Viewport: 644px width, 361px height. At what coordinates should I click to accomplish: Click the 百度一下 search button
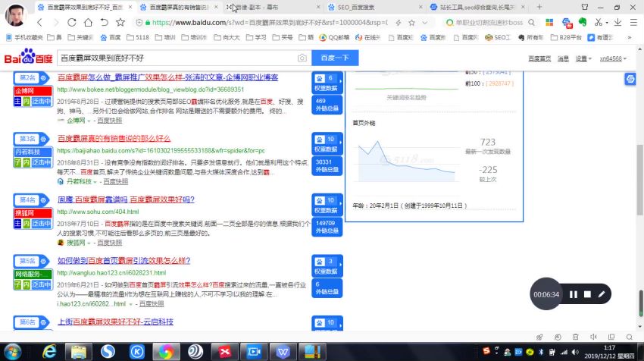coord(335,58)
